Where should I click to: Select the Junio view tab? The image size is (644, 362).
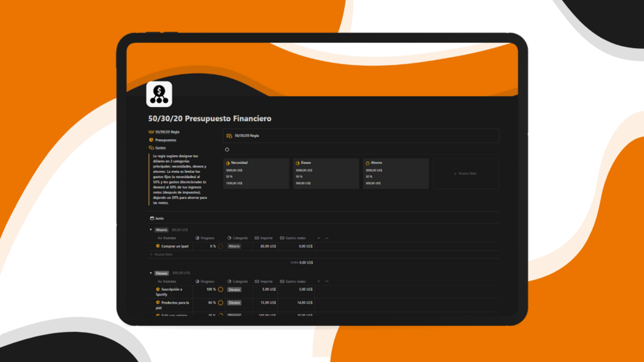[x=157, y=218]
